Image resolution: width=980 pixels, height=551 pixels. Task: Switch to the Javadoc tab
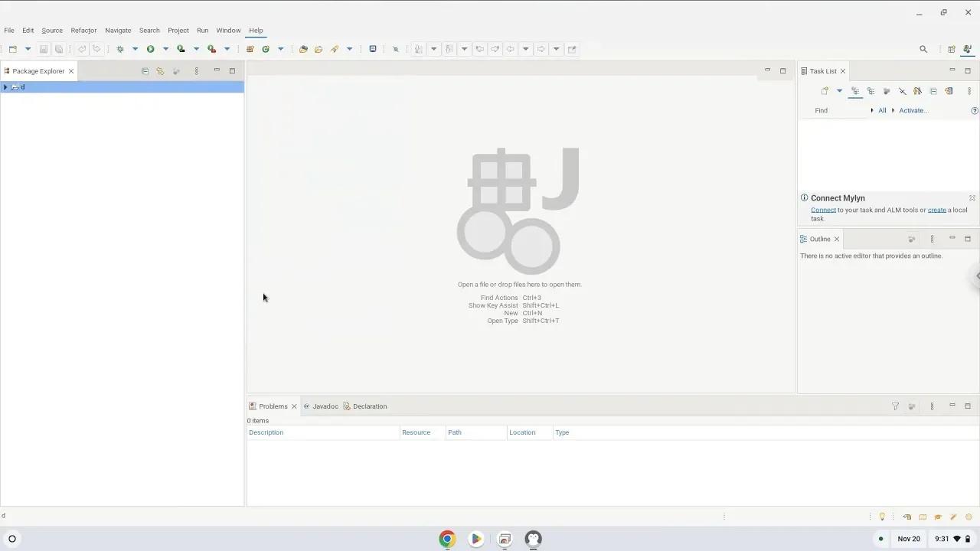coord(325,406)
